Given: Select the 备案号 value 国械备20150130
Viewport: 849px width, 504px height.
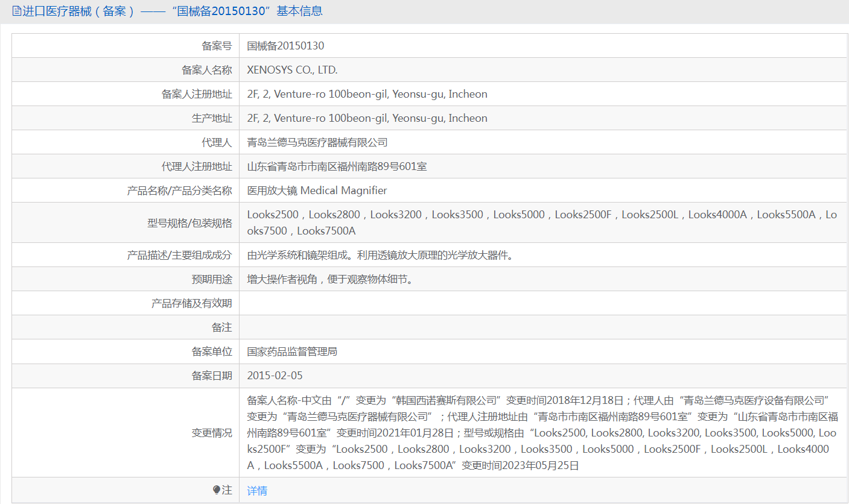Looking at the screenshot, I should 285,46.
